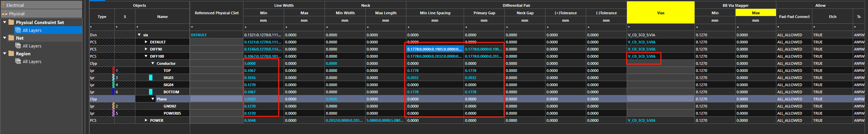Collapse the Net tree node
The width and height of the screenshot is (868, 134).
coord(4,38)
